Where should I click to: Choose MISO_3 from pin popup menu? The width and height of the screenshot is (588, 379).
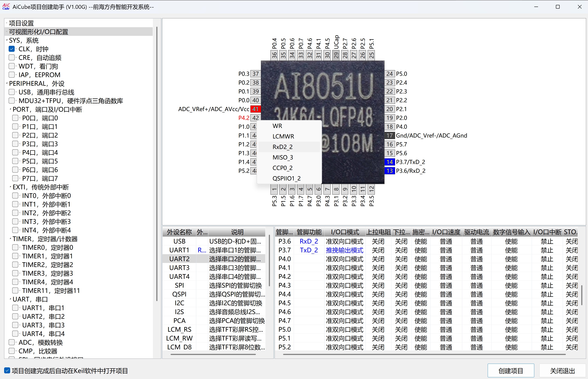[283, 157]
